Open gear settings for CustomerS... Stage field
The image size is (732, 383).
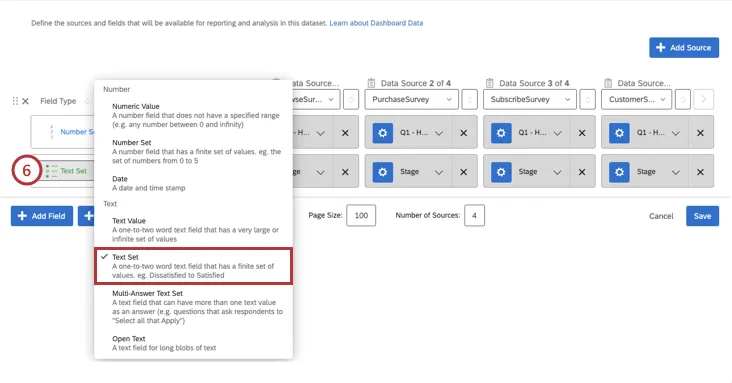[x=619, y=172]
